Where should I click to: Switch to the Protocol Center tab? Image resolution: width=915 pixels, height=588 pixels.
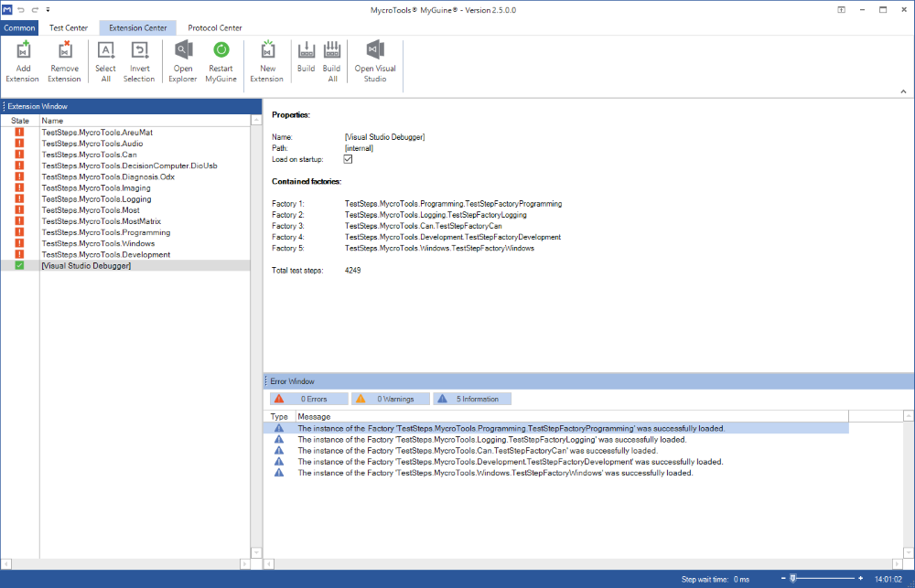215,27
